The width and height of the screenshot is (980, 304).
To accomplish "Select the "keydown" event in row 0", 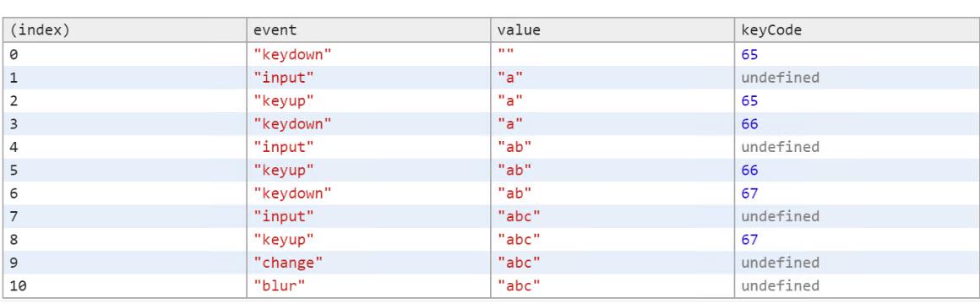I will (291, 54).
